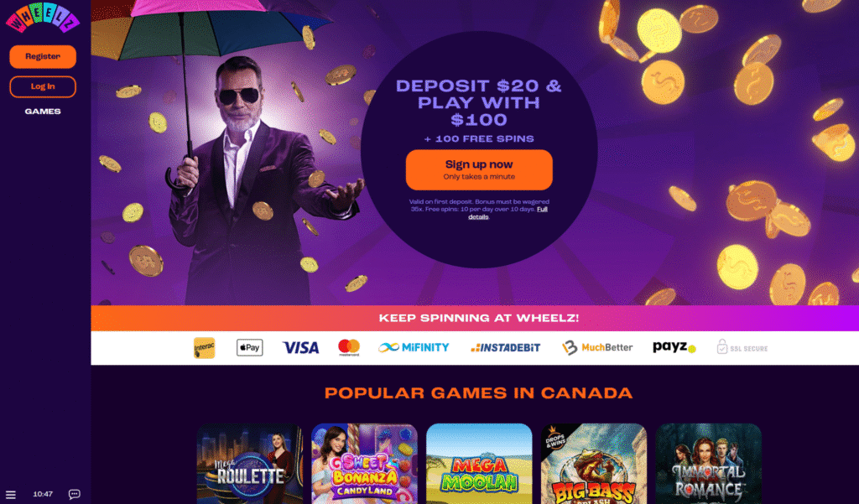Click the SSL Secure padlock badge
Image resolution: width=859 pixels, height=504 pixels.
pos(742,347)
